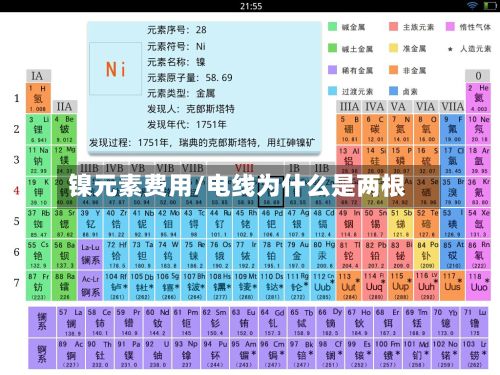
Task: Open palladium (46 Pd 钯) element cell
Action: coord(271,223)
